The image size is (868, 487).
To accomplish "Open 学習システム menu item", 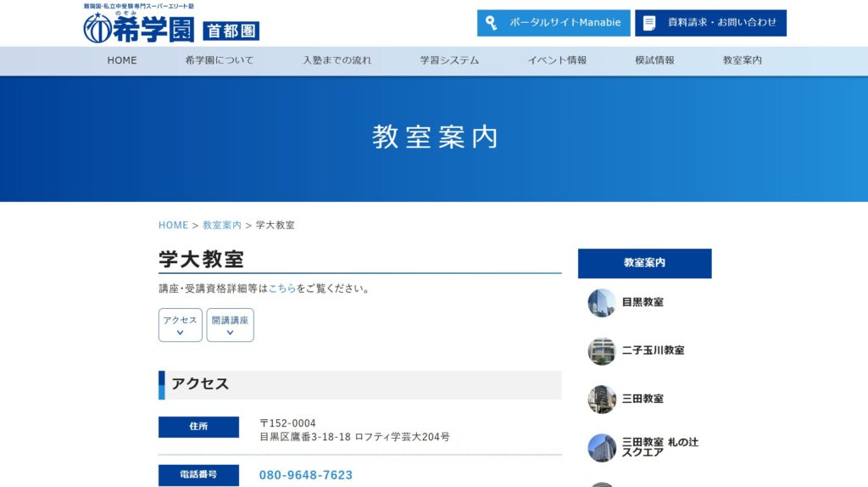I will click(x=449, y=60).
